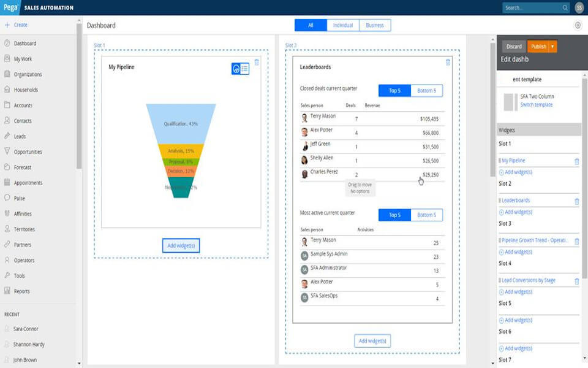The height and width of the screenshot is (368, 588).
Task: Remove My Pipeline from the Widgets panel list
Action: click(577, 161)
